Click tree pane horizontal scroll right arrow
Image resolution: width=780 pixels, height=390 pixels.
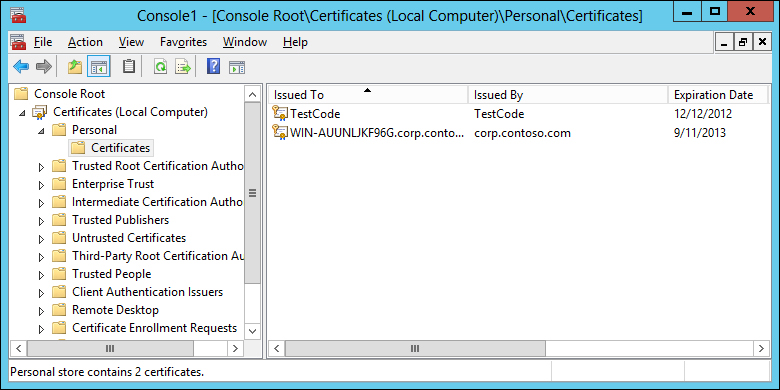235,348
